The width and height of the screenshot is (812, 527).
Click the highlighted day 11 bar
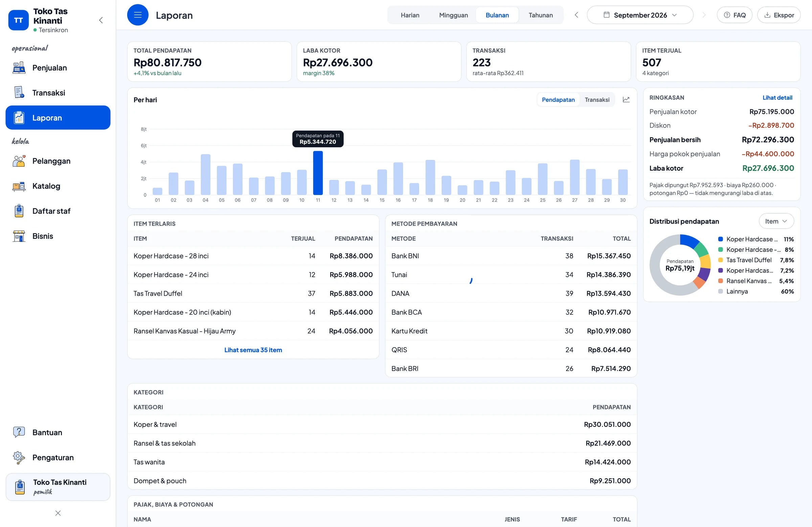[x=318, y=173]
